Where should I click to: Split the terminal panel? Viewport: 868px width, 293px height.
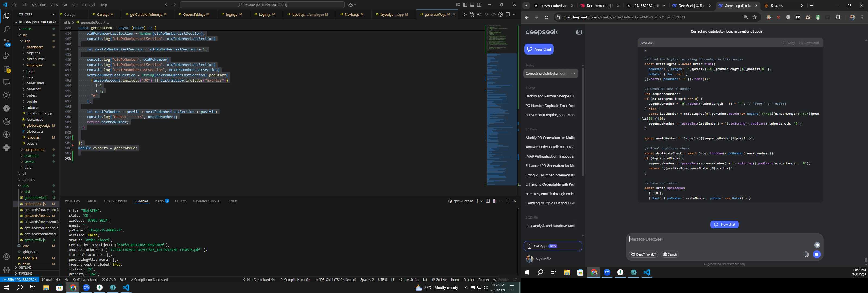488,201
